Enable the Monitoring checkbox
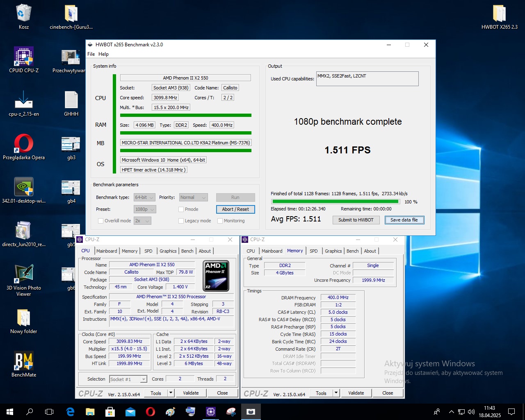525x420 pixels. (x=220, y=221)
